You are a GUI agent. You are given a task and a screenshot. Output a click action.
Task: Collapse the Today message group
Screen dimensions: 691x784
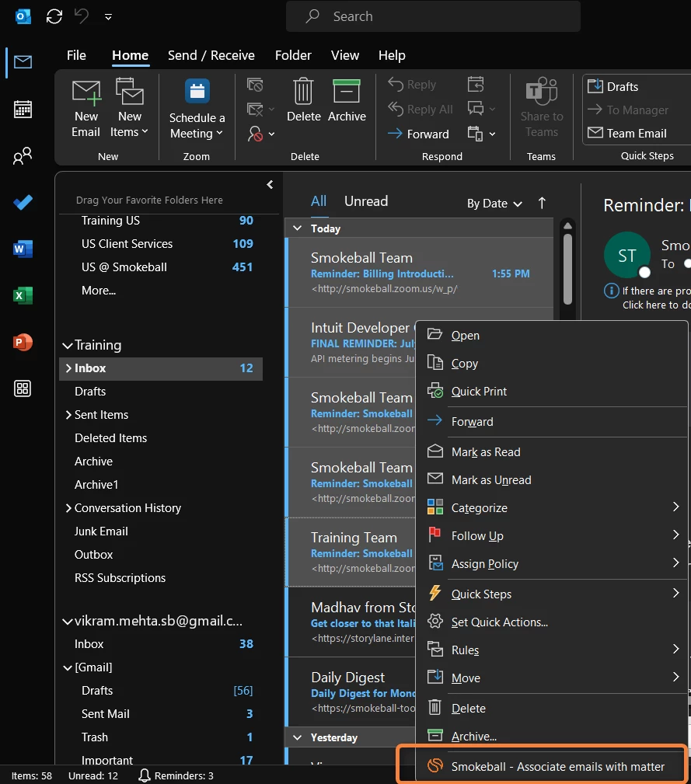click(x=297, y=228)
